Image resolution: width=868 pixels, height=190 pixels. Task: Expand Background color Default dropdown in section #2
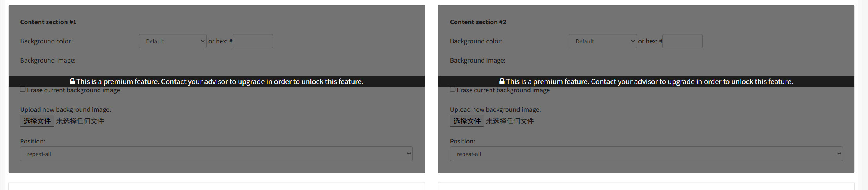click(602, 41)
